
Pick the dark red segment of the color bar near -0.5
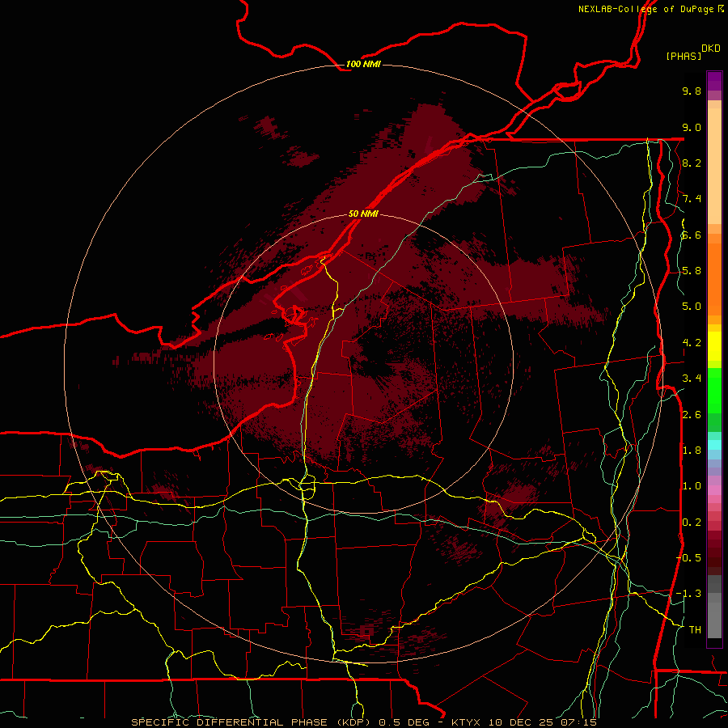click(x=714, y=557)
